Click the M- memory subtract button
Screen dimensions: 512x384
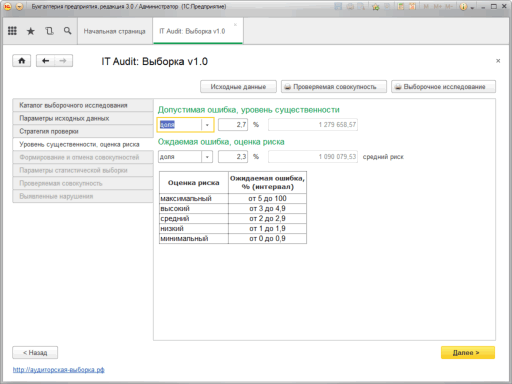[450, 6]
